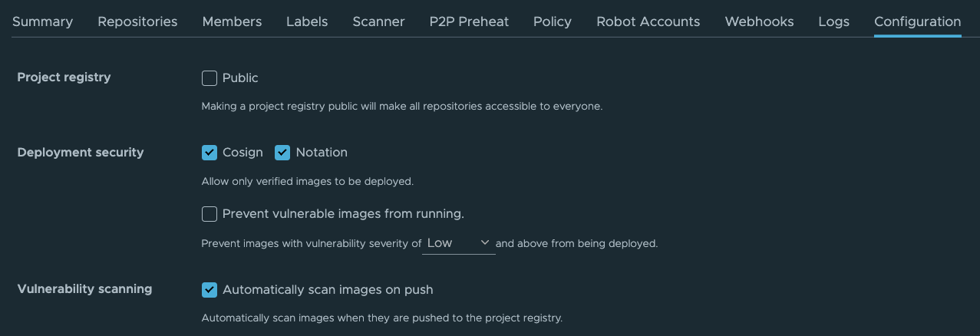Toggle Automatically scan images on push

tap(210, 290)
